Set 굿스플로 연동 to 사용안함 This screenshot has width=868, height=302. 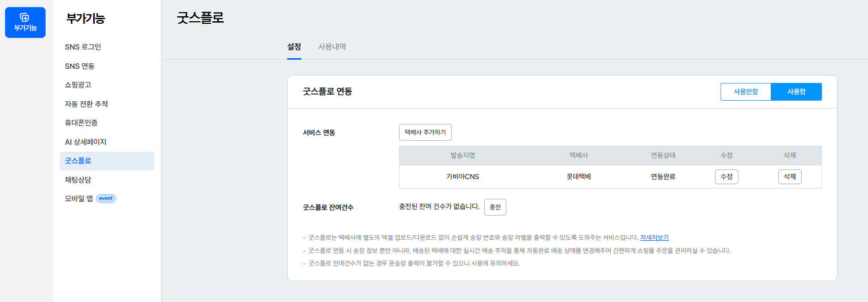[x=745, y=92]
